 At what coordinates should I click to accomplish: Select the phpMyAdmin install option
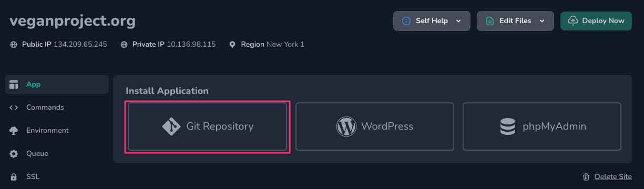coord(542,127)
